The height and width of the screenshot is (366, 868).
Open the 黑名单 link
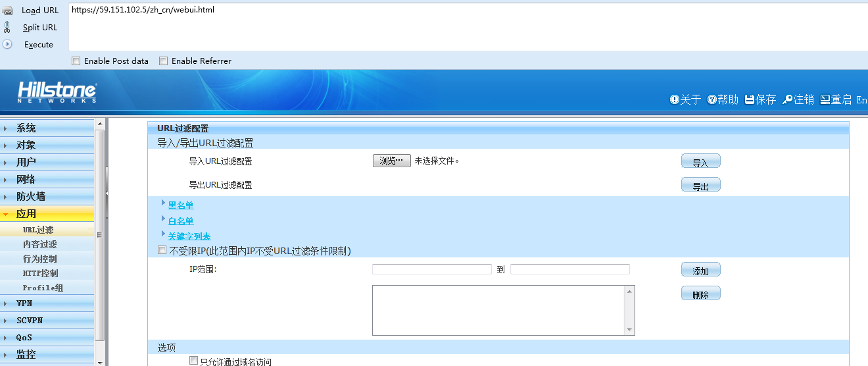(x=181, y=205)
